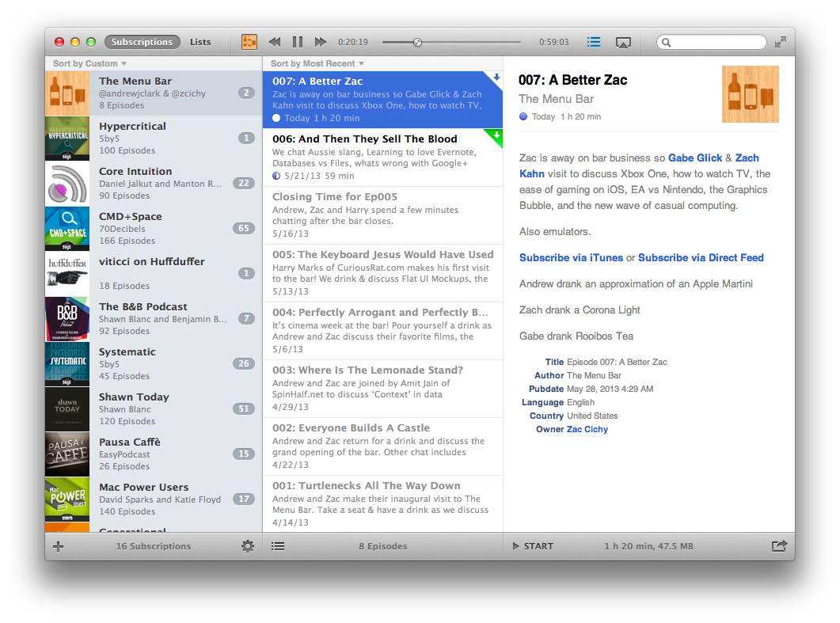The image size is (840, 623).
Task: Select episode 005: The Keyboard Jesus Would Have Used
Action: click(382, 272)
